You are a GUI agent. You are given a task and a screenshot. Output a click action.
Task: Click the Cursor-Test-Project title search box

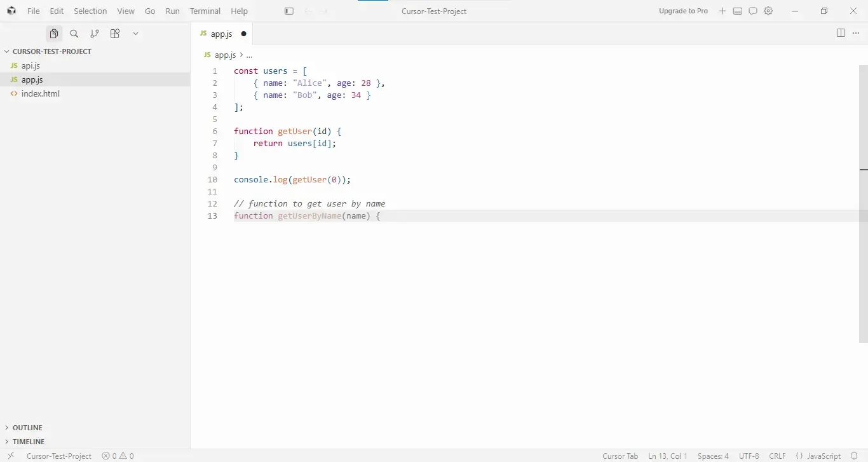(434, 11)
